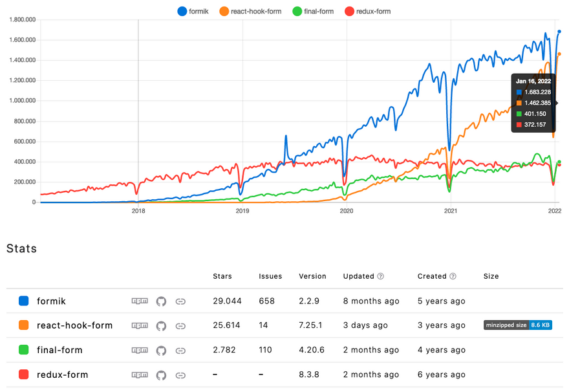Click the help icon next to Created
This screenshot has height=392, width=569.
coord(453,276)
